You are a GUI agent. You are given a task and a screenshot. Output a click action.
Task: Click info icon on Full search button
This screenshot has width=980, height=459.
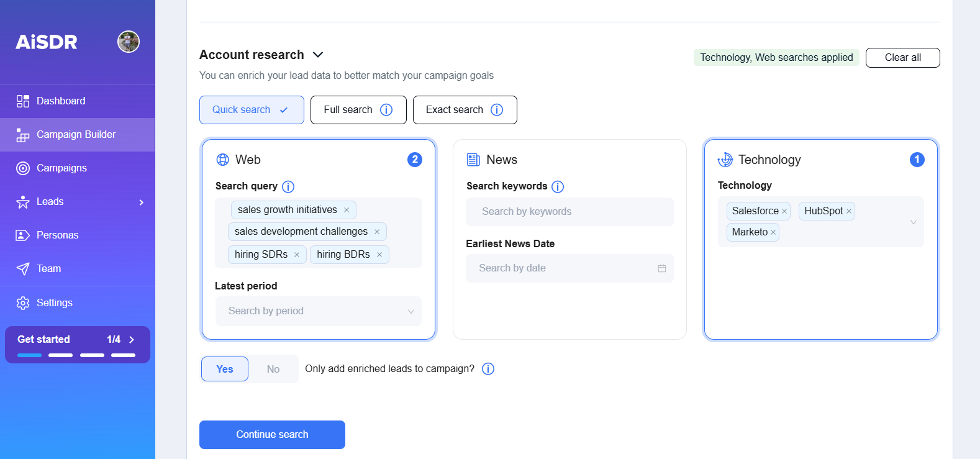pos(386,110)
